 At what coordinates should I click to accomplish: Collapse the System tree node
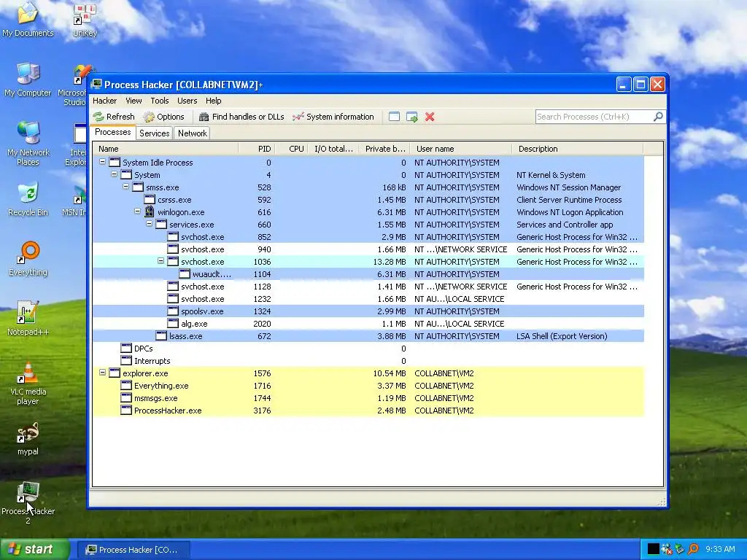click(x=115, y=174)
